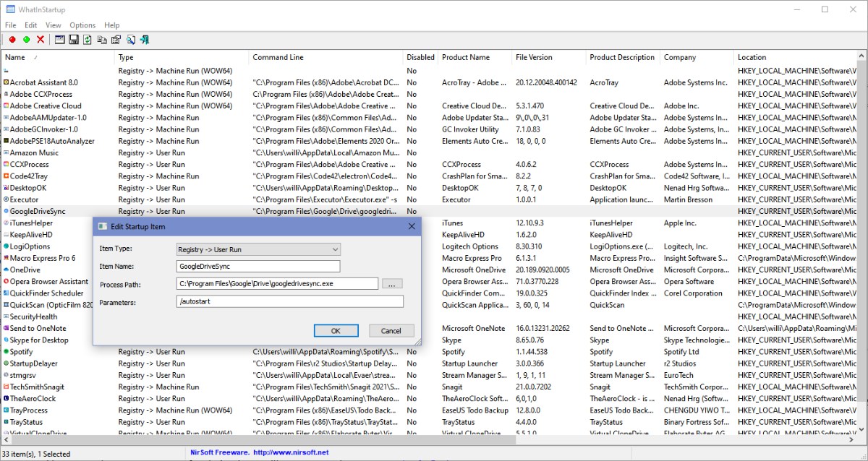Select the SecurityHealth row name

(33, 316)
